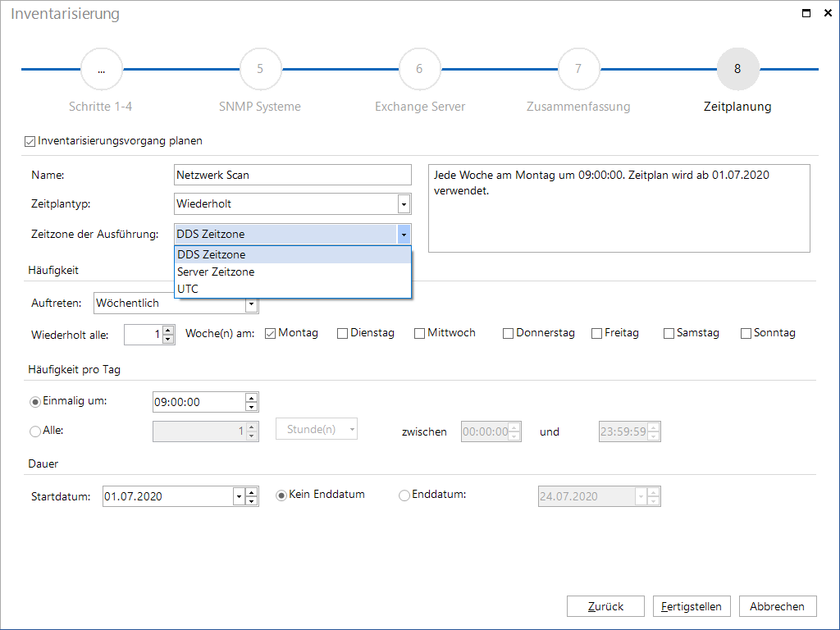Increment the Startdatum with spinner up
The width and height of the screenshot is (840, 630).
(252, 492)
